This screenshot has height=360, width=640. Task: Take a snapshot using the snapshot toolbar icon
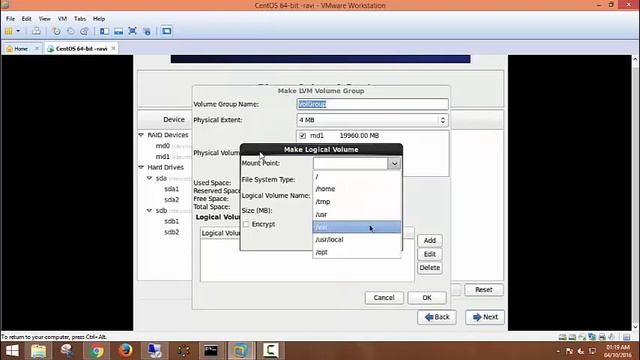56,31
